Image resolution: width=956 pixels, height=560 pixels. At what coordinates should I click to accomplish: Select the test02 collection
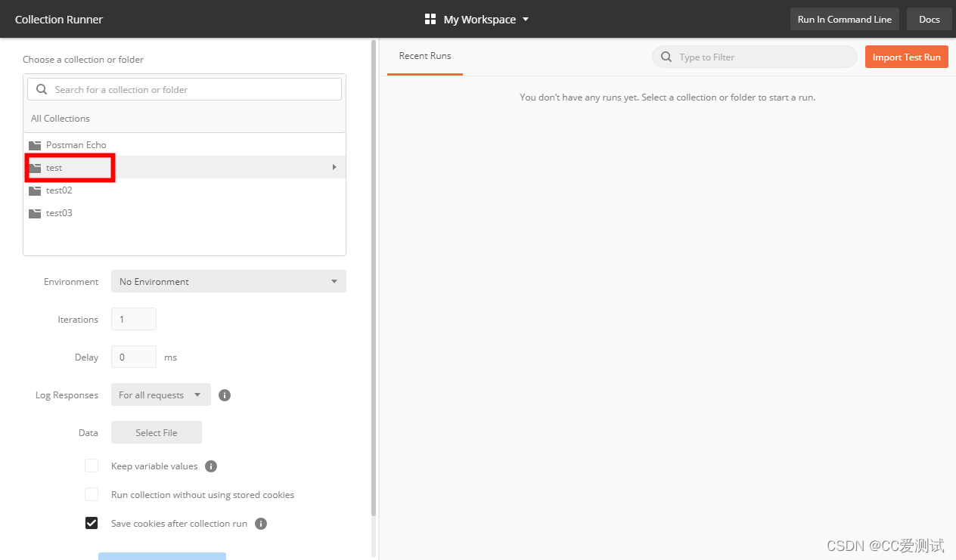point(185,190)
